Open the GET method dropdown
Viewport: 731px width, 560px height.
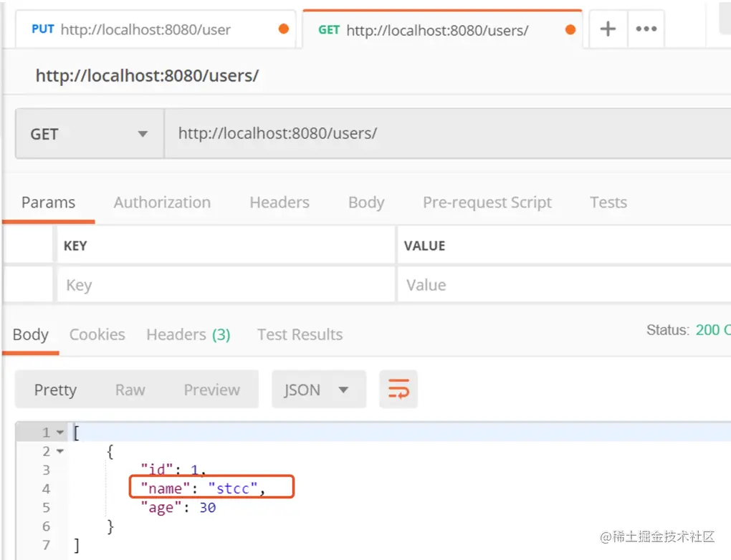pyautogui.click(x=90, y=134)
